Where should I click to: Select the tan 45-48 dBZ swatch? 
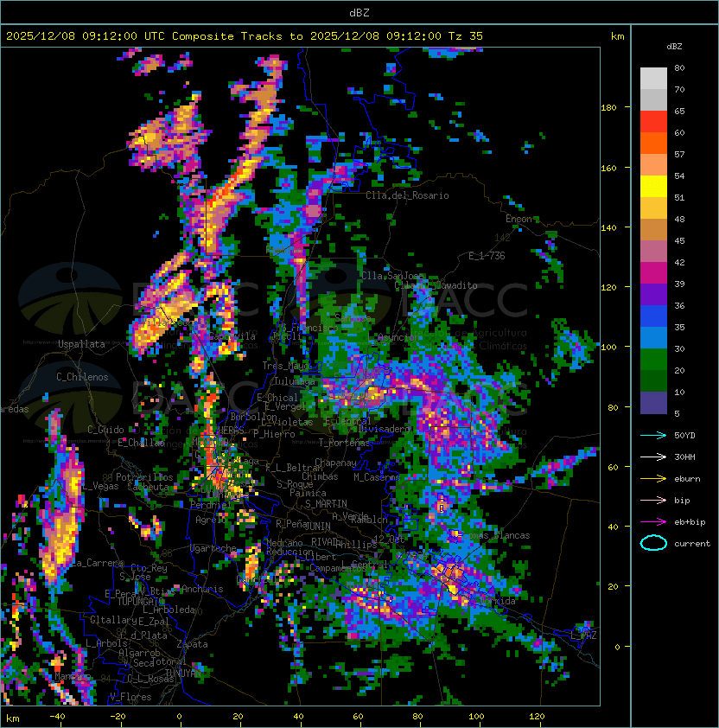click(653, 230)
